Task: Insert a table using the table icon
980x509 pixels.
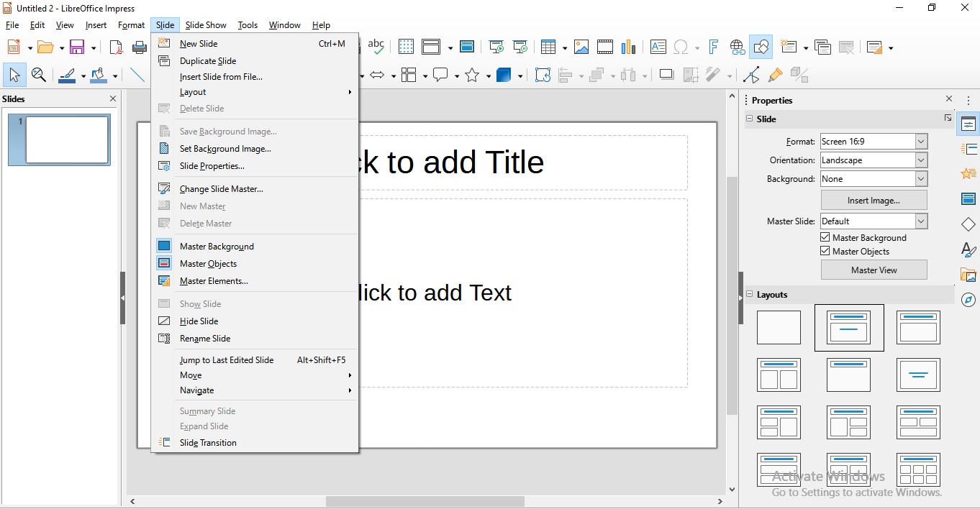Action: [x=548, y=47]
